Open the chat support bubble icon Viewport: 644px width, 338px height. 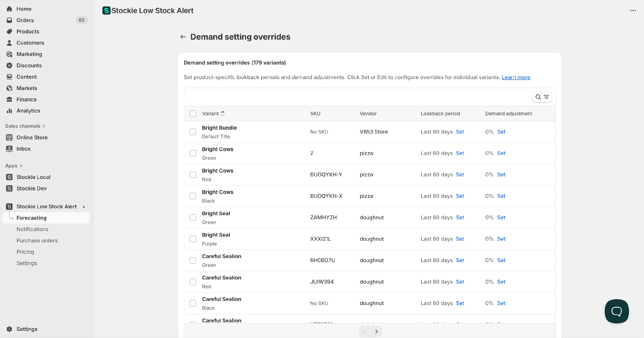[x=617, y=311]
